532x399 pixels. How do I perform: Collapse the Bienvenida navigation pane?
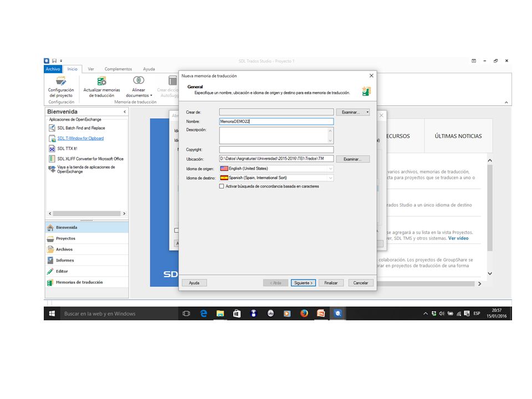click(125, 111)
